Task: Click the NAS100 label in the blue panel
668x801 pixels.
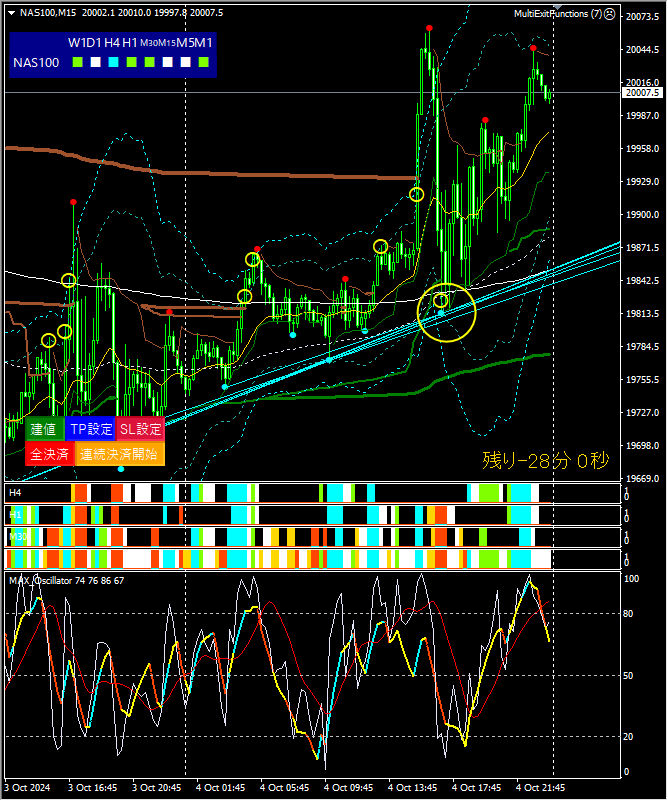Action: 36,63
